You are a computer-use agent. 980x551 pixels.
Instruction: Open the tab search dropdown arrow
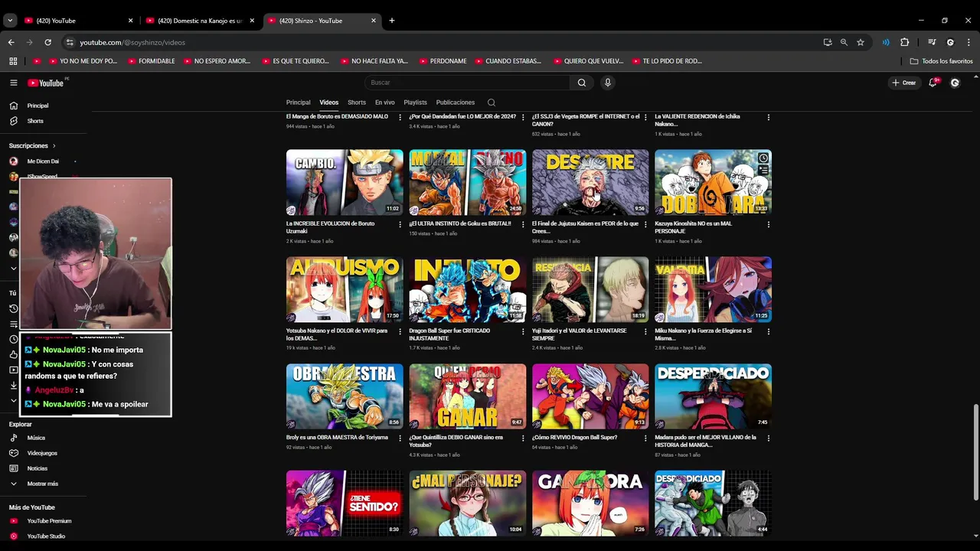point(10,21)
